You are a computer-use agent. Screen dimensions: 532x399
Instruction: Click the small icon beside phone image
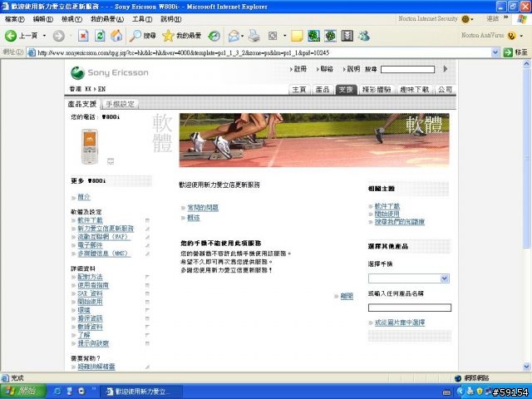111,161
